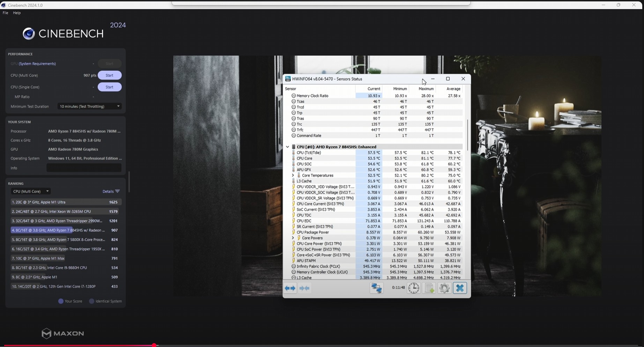Click the Details link in Ranking
Viewport: 644px width, 347px height.
coord(108,191)
